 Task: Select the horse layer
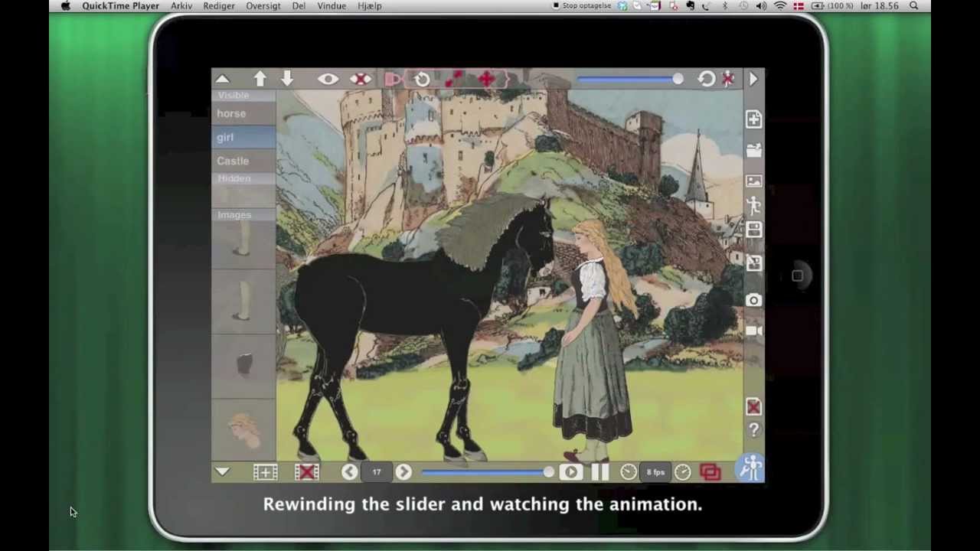(x=243, y=113)
